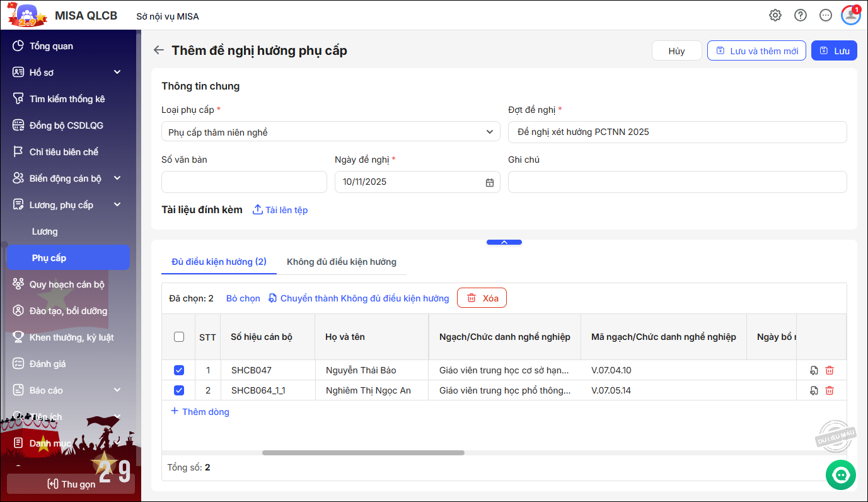
Task: Click the back arrow beside page title
Action: [159, 50]
